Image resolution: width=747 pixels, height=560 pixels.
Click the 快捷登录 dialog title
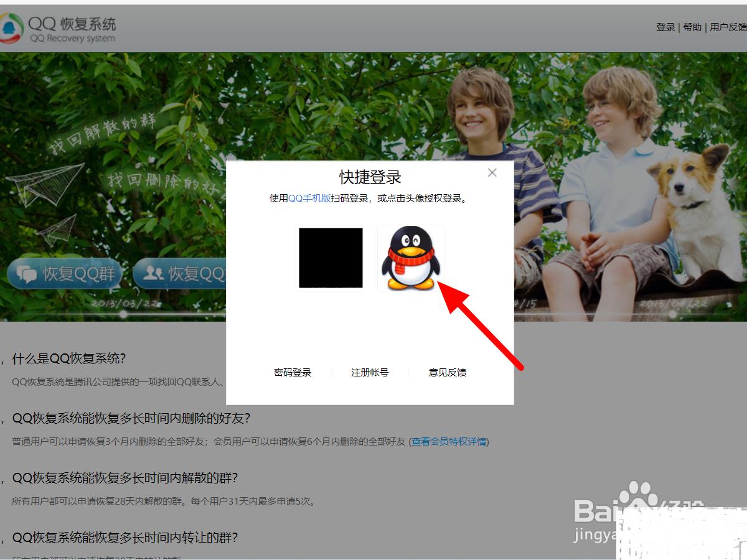[370, 177]
